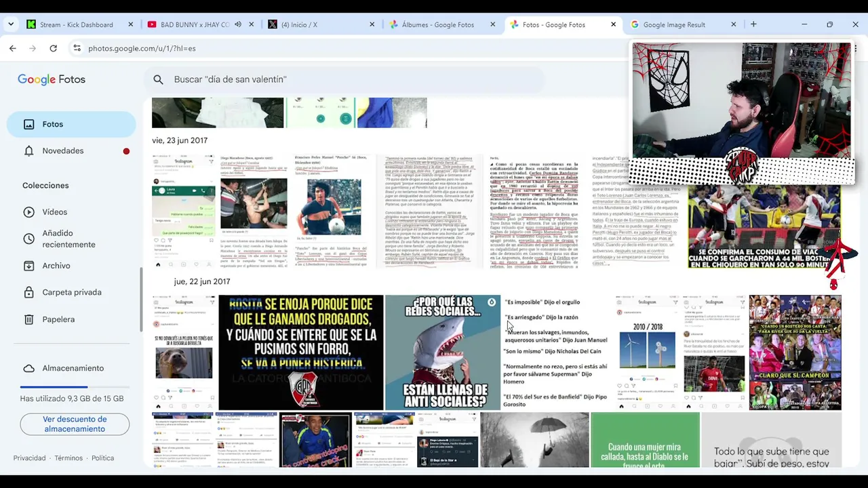The image size is (868, 488).
Task: Click the storage usage progress bar
Action: pyautogui.click(x=75, y=387)
